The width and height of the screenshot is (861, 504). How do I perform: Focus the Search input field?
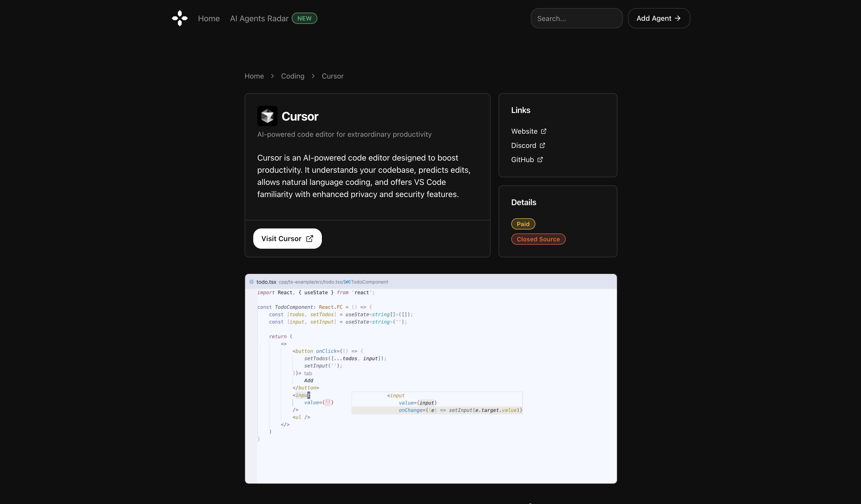click(576, 18)
